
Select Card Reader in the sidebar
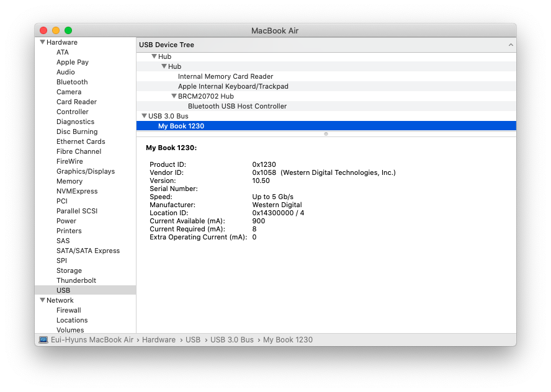point(76,102)
